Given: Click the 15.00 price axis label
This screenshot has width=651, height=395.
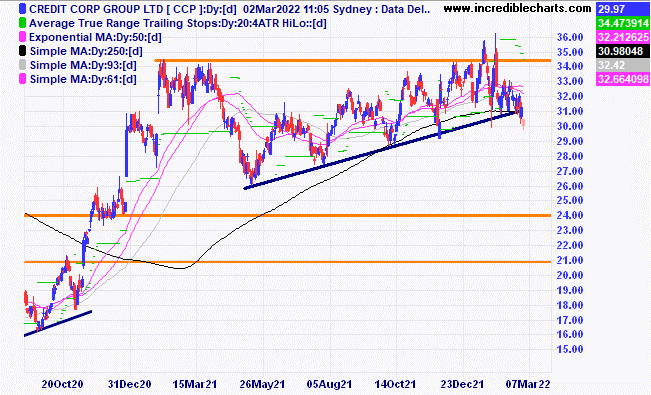Looking at the screenshot, I should 570,349.
